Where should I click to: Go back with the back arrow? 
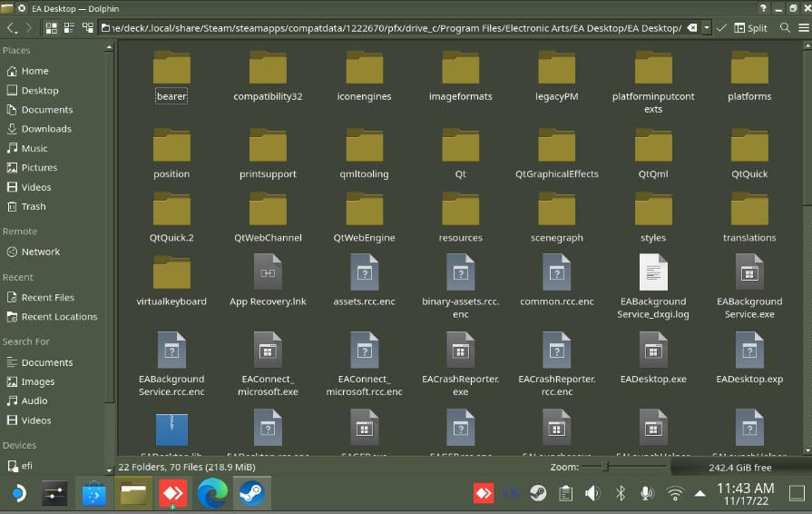pyautogui.click(x=11, y=28)
